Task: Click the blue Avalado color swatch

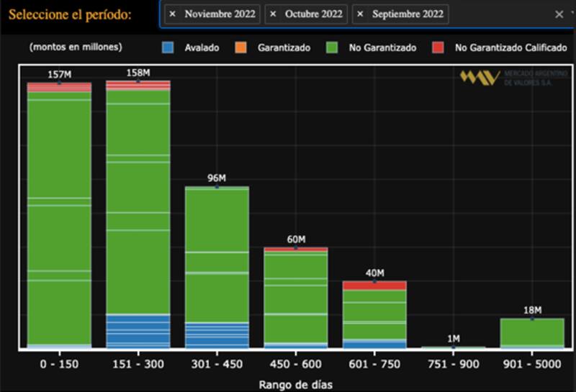Action: click(168, 47)
